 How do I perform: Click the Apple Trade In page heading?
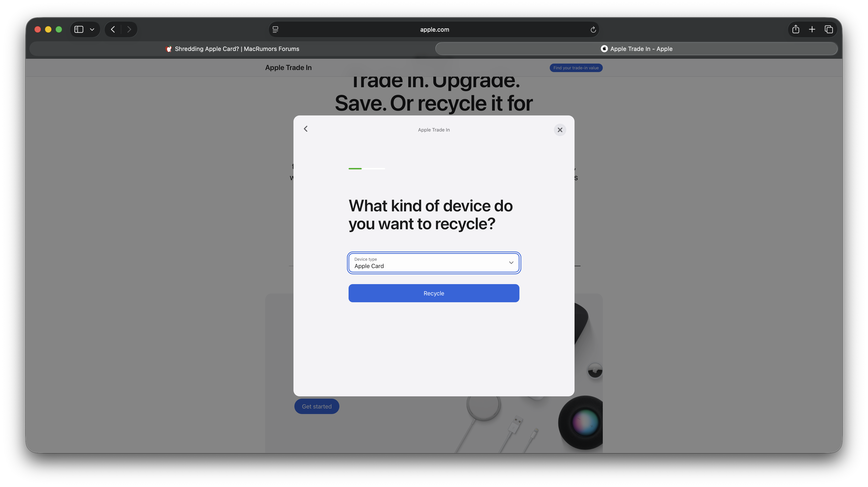tap(288, 68)
